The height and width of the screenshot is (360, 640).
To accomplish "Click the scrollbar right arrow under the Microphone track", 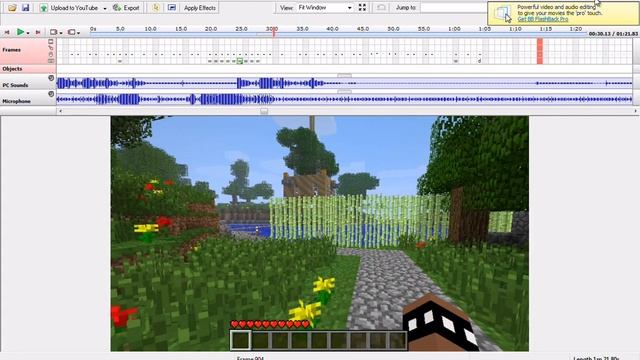I will [635, 111].
